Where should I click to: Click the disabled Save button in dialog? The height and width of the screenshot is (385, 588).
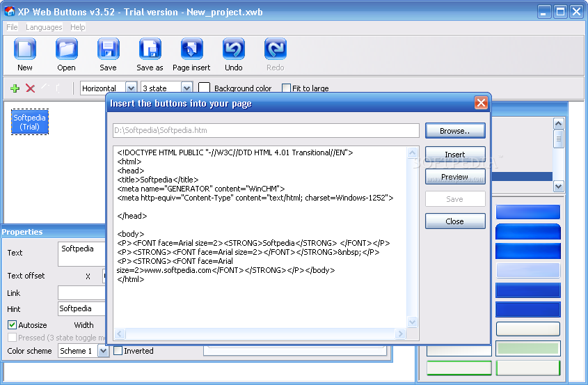[x=455, y=199]
